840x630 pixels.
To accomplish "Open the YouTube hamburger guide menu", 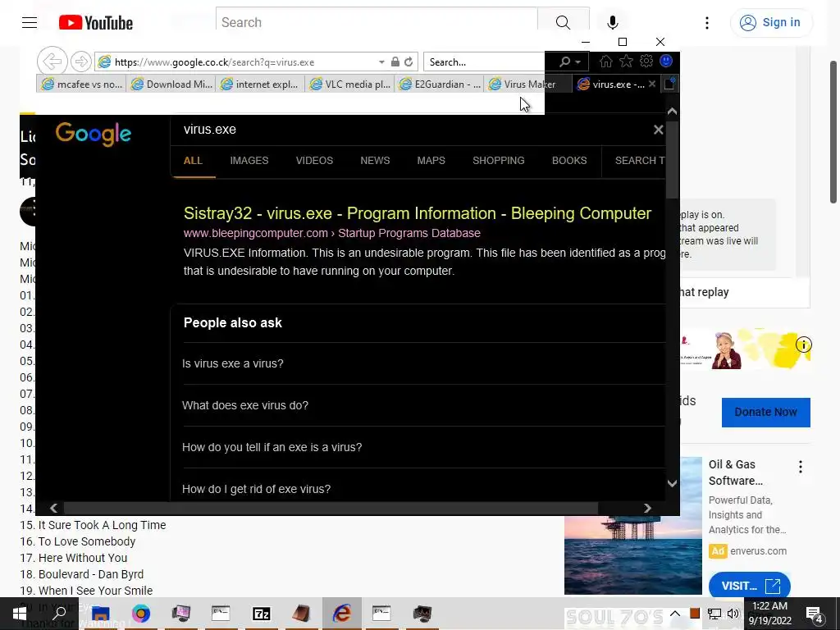I will (x=30, y=22).
